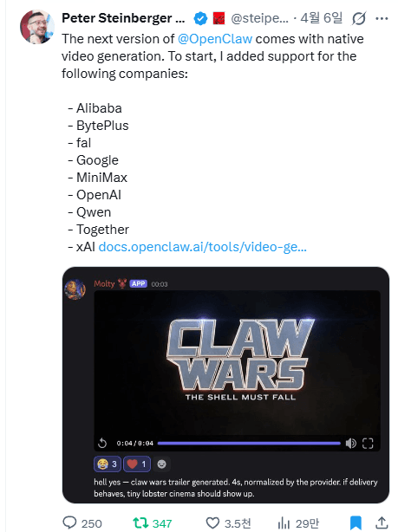This screenshot has width=398, height=532.
Task: Toggle the red heart reaction with 1
Action: [136, 464]
